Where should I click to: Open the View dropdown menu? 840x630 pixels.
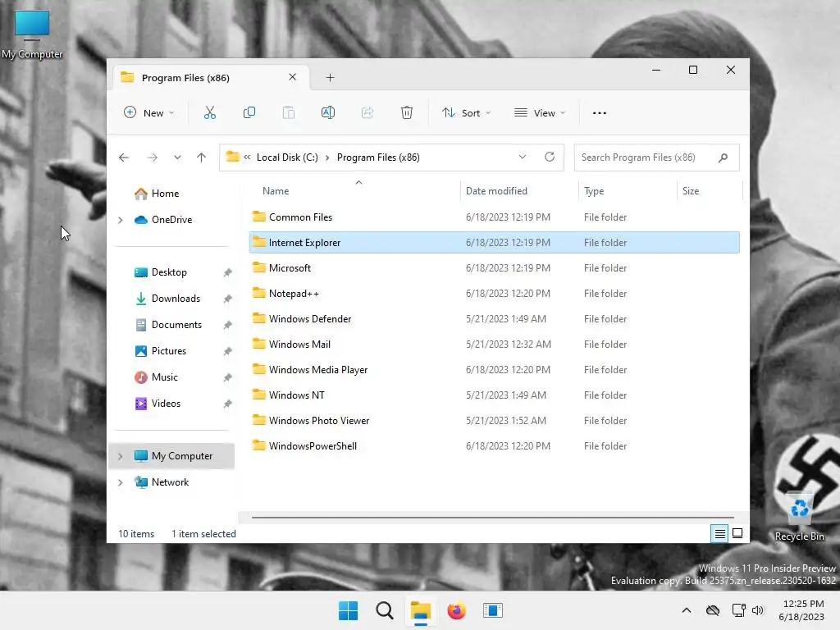(540, 112)
